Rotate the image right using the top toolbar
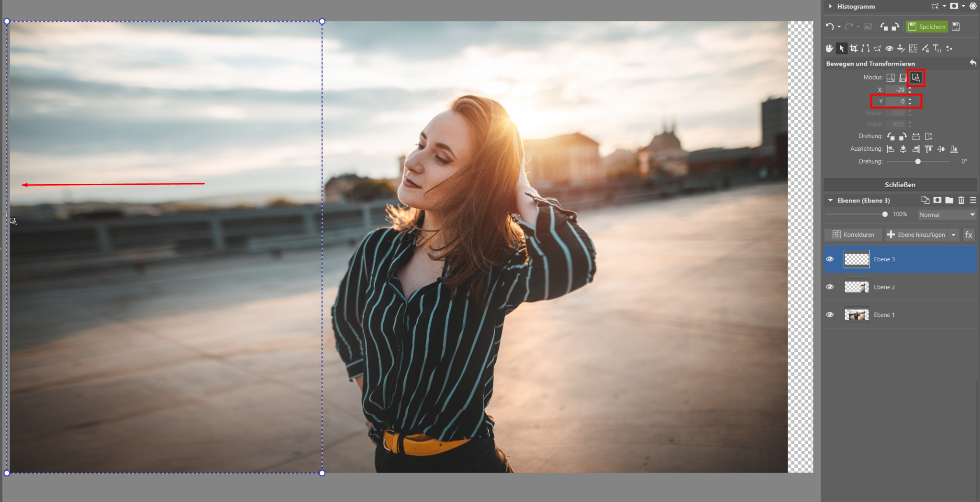 [x=895, y=27]
